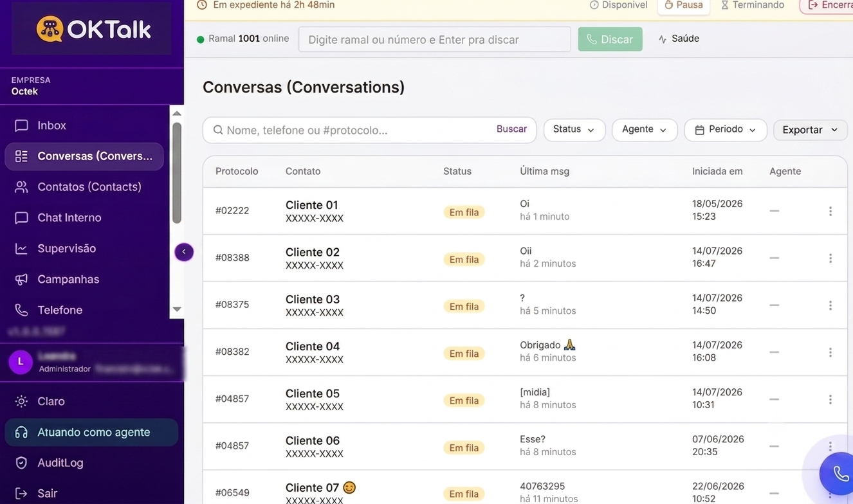Navigate to Supervisão

coord(84,249)
